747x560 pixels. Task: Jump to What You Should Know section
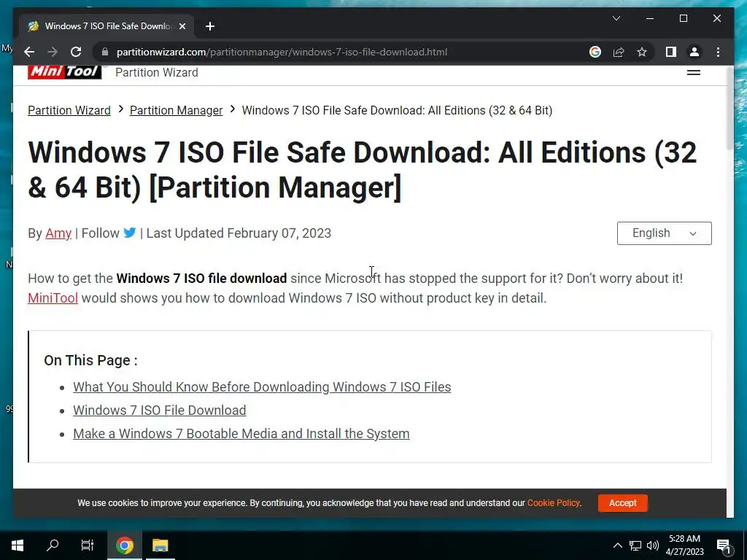point(262,386)
